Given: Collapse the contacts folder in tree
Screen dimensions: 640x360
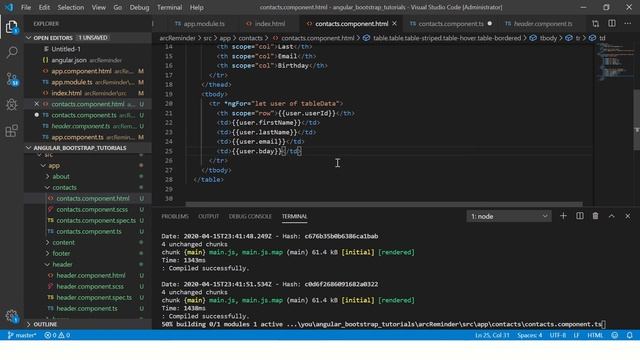Looking at the screenshot, I should (x=64, y=188).
